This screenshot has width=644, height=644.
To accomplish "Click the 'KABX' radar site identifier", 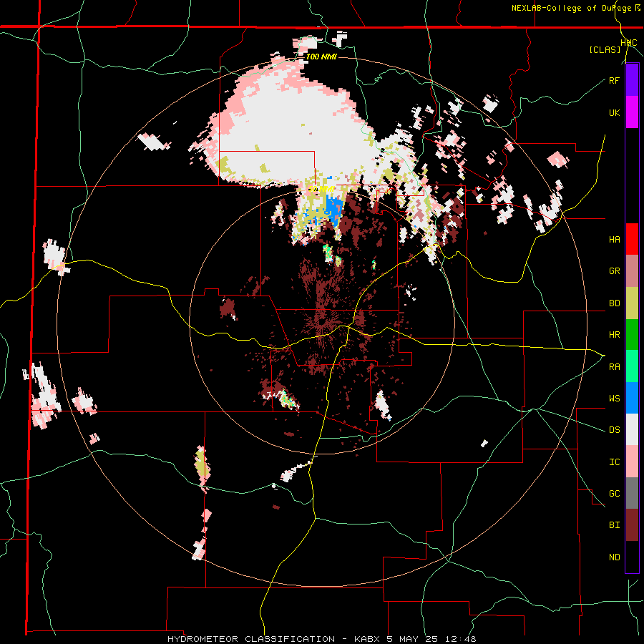I will tap(369, 639).
